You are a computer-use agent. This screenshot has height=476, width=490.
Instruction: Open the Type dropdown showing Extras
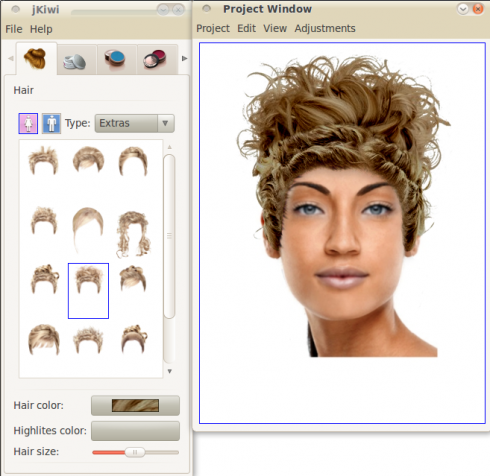coord(135,123)
